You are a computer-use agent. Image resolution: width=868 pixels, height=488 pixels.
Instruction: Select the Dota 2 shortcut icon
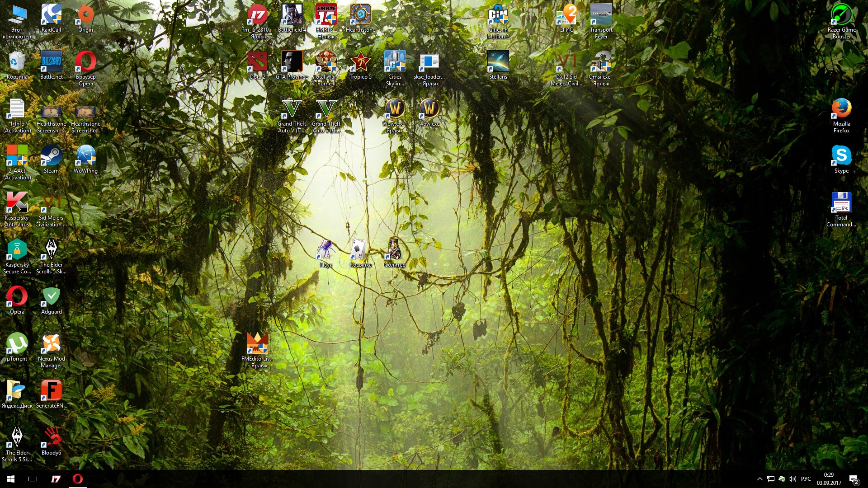pos(258,62)
